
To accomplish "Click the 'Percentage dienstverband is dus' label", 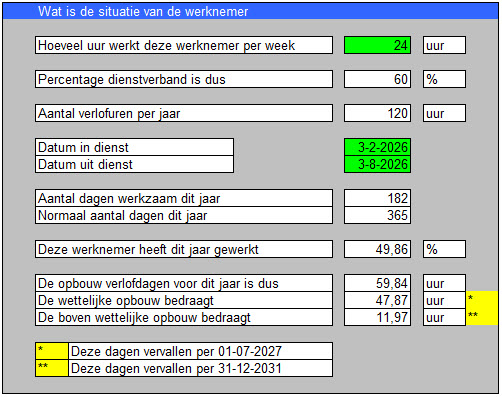I will [x=184, y=79].
